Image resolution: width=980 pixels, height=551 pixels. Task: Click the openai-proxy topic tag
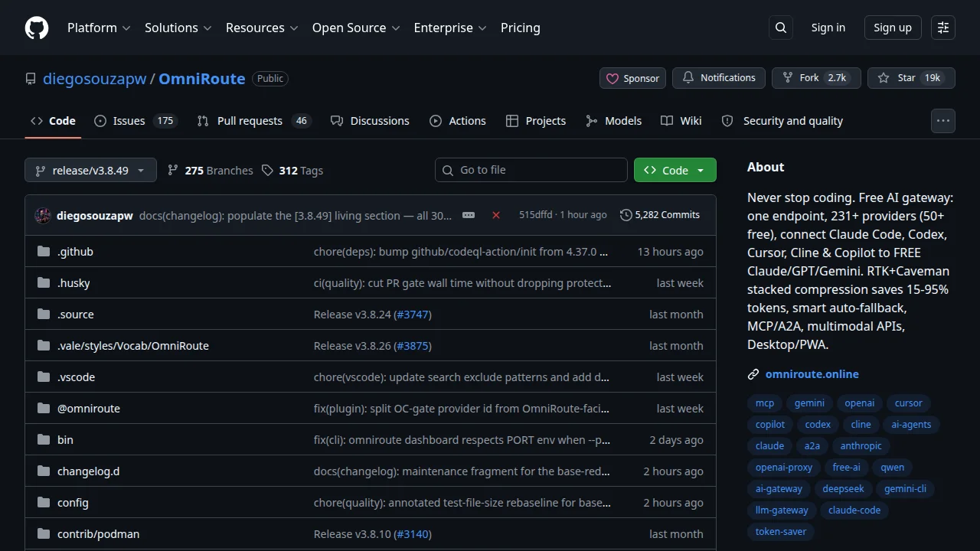[x=784, y=468]
